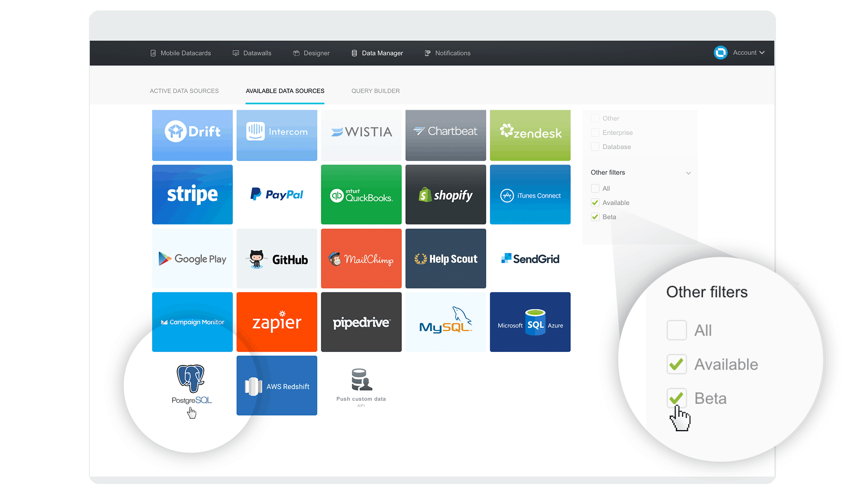Switch to Query Builder tab
This screenshot has height=504, width=865.
point(376,91)
